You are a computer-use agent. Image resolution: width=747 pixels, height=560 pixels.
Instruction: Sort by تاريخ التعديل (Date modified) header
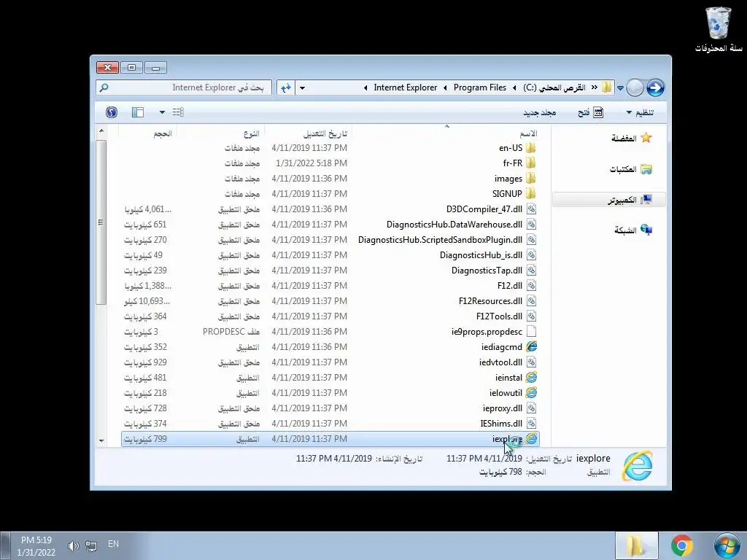pos(325,133)
